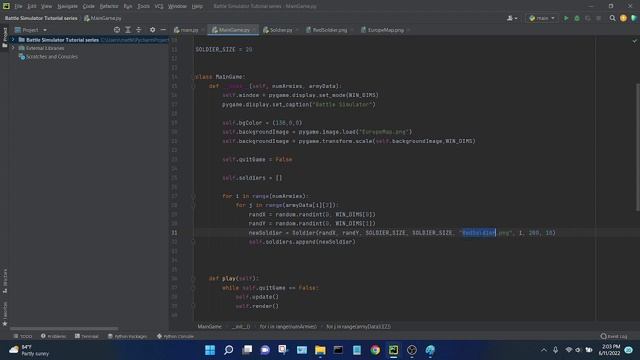Open the Run menu
The image size is (640, 360).
[128, 7]
